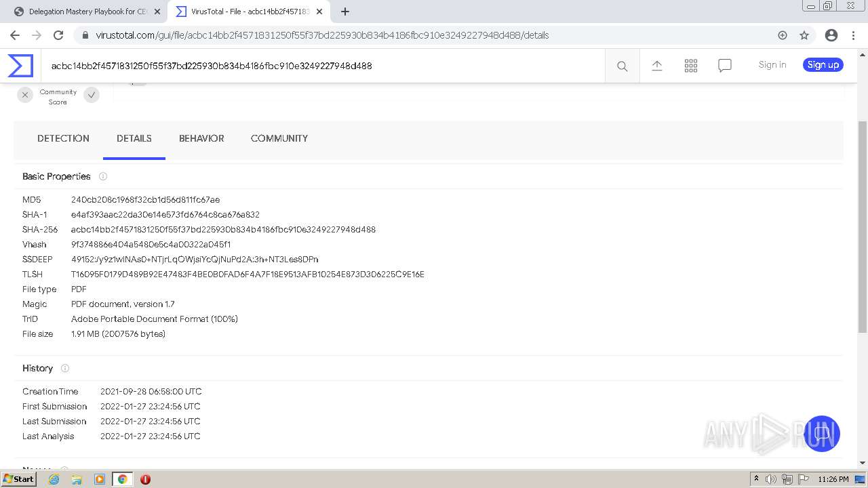Click the TrID value 'Adobe Portable Document Format (100%)'
Screen dimensions: 868x488
(x=155, y=319)
